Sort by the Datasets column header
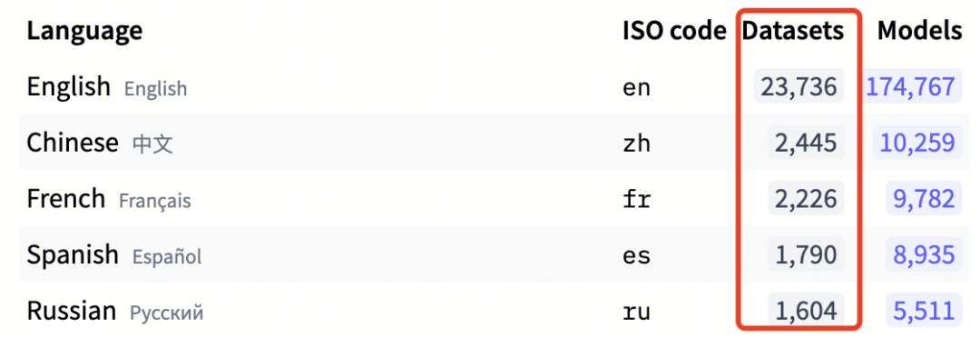980x338 pixels. point(792,30)
